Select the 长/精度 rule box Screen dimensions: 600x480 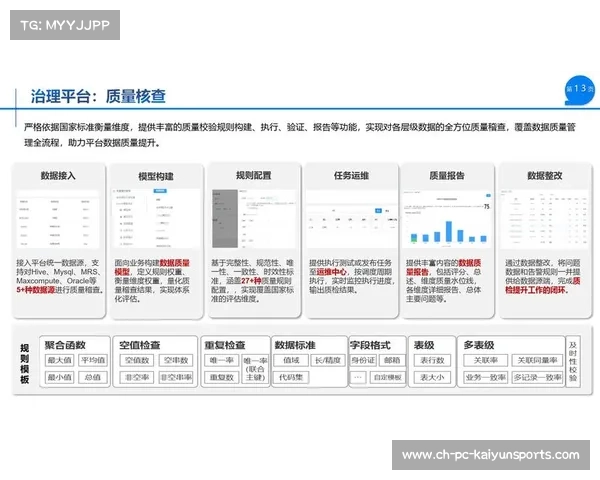click(328, 360)
